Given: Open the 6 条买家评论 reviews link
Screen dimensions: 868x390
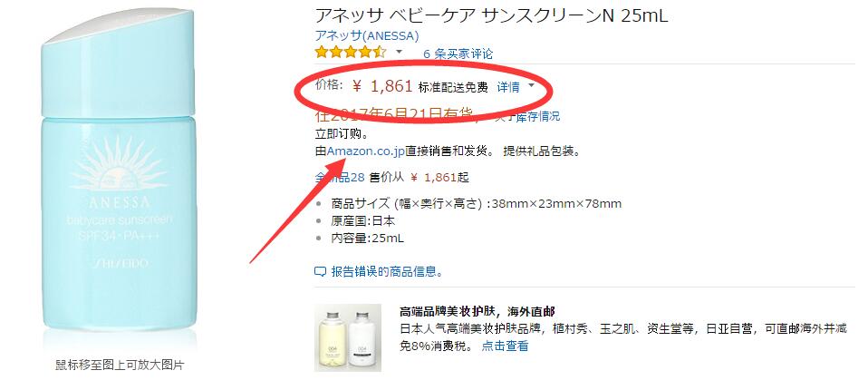Looking at the screenshot, I should point(458,54).
